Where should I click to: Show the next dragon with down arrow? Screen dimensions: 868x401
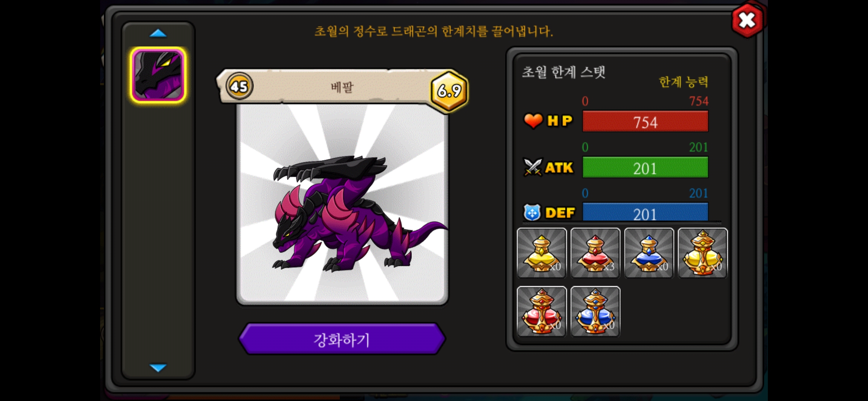coord(158,368)
